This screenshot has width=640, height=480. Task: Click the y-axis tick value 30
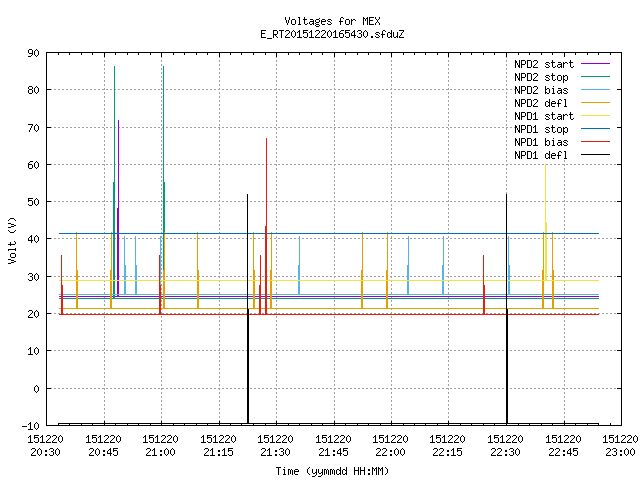[x=34, y=277]
